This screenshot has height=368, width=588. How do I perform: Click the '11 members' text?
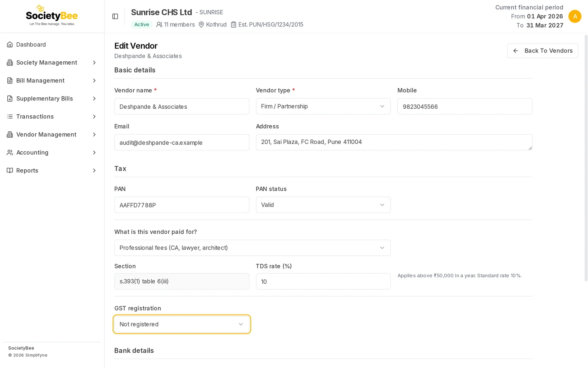point(179,25)
